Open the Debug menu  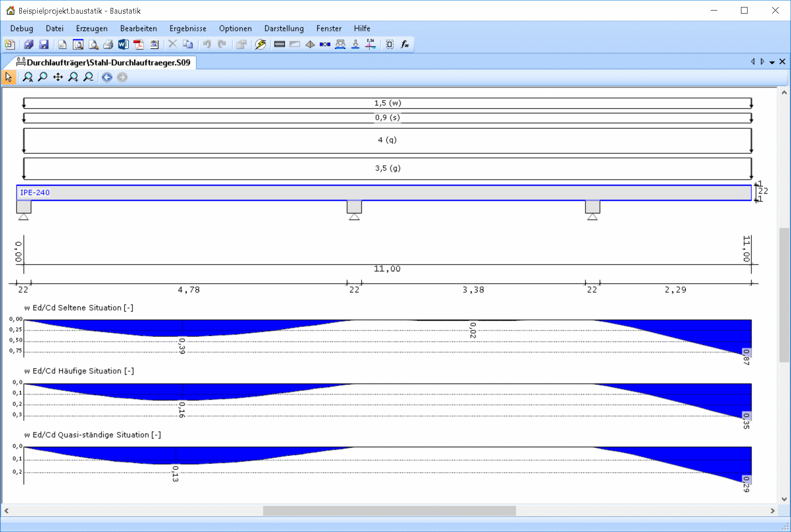[x=22, y=29]
